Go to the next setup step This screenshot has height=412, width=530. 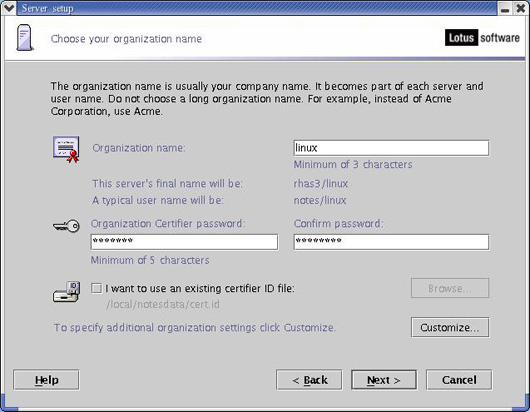(x=384, y=380)
